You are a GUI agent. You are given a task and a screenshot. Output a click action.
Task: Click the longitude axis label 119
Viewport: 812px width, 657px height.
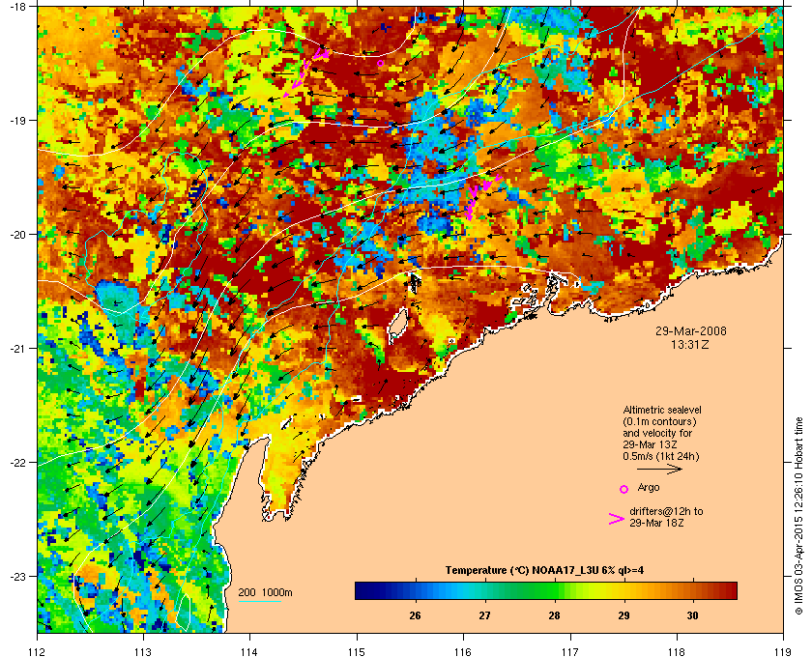(783, 652)
